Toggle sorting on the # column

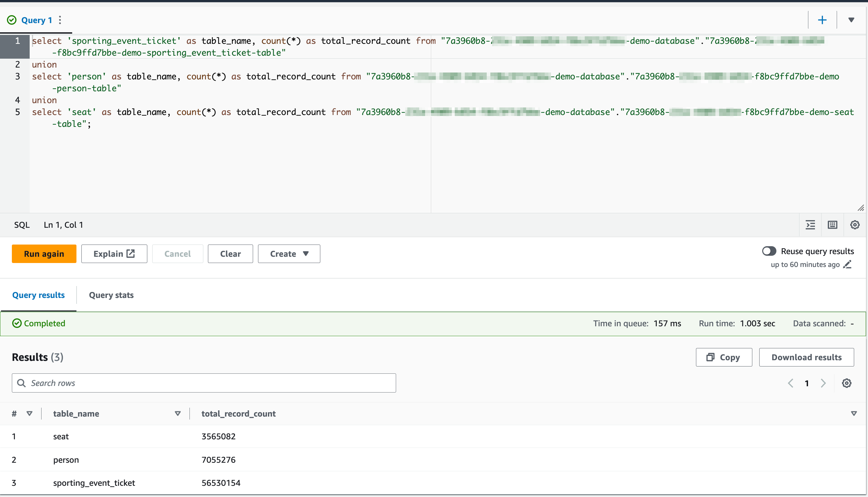30,413
